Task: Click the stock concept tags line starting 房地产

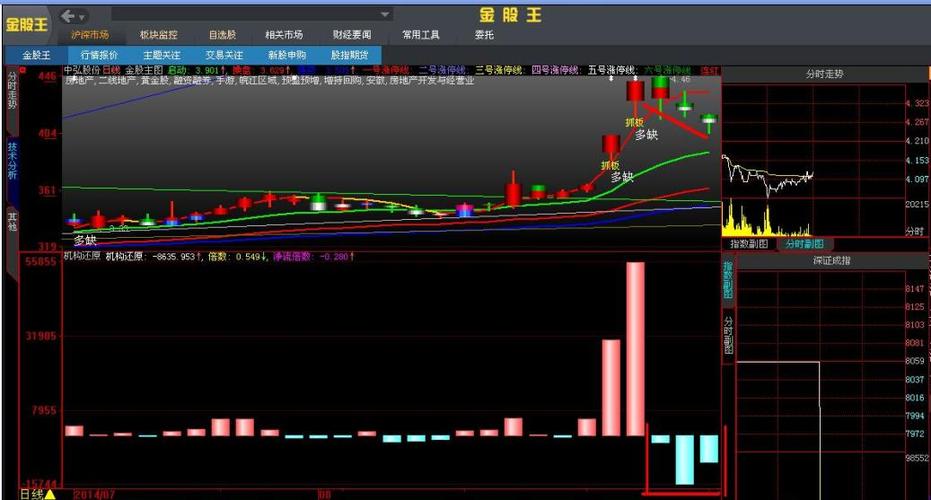Action: (x=269, y=80)
